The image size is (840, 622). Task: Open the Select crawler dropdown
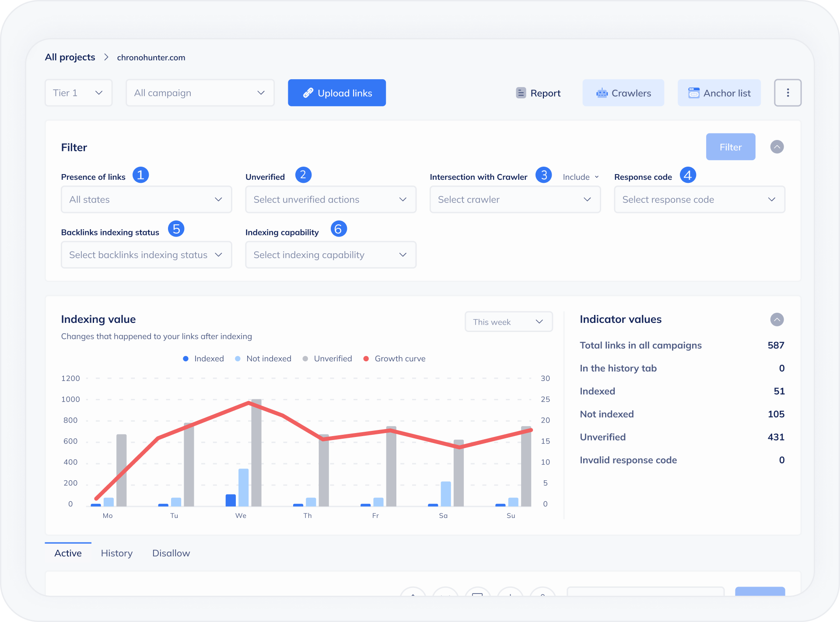point(515,199)
